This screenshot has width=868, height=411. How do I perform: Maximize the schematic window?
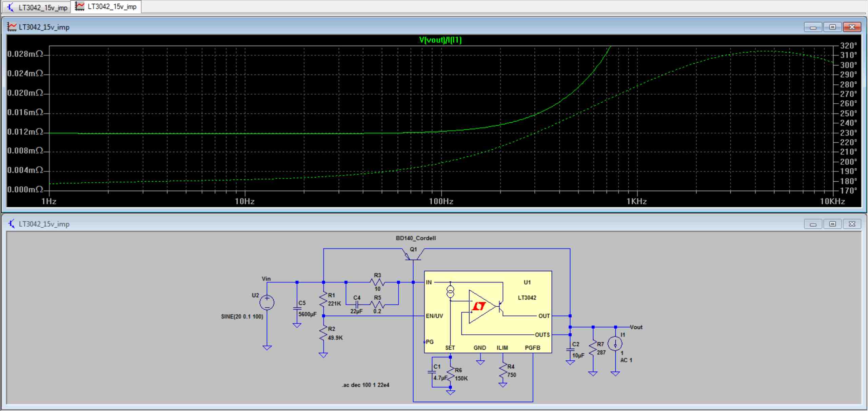[x=832, y=224]
